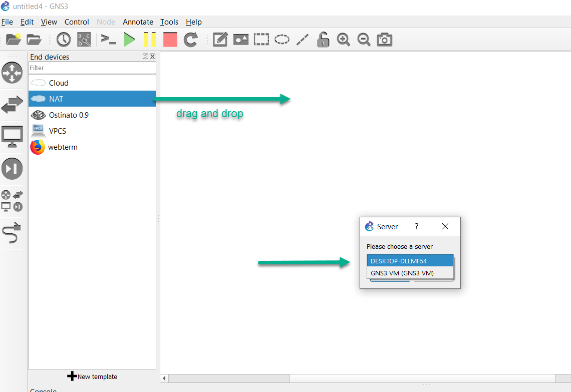571x392 pixels.
Task: Click the Server dialog help question mark
Action: [x=417, y=226]
